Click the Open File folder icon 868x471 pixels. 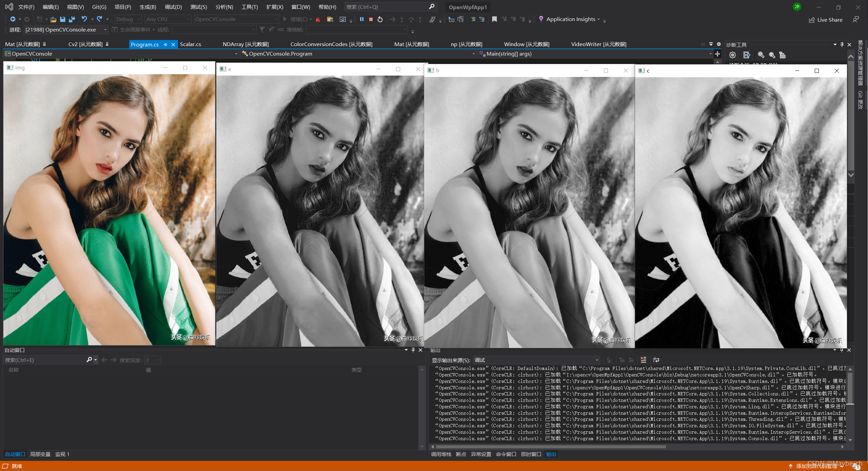coord(53,19)
